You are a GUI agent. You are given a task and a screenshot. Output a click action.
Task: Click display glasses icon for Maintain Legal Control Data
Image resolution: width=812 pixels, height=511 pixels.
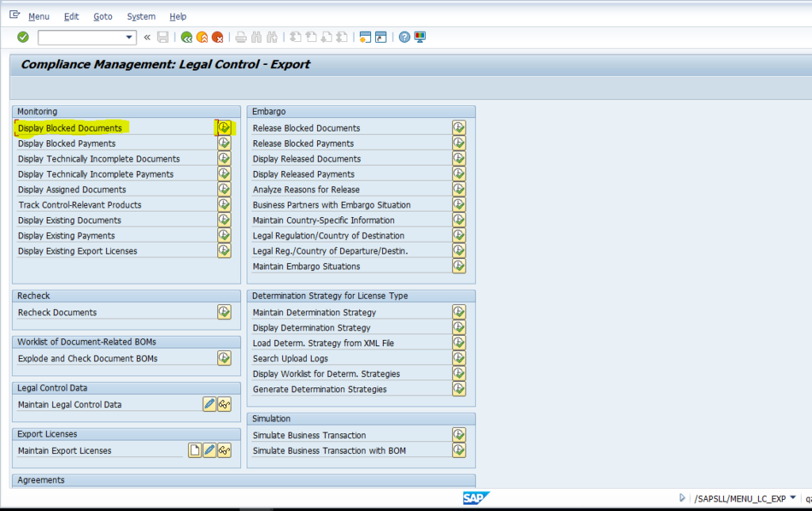[224, 404]
